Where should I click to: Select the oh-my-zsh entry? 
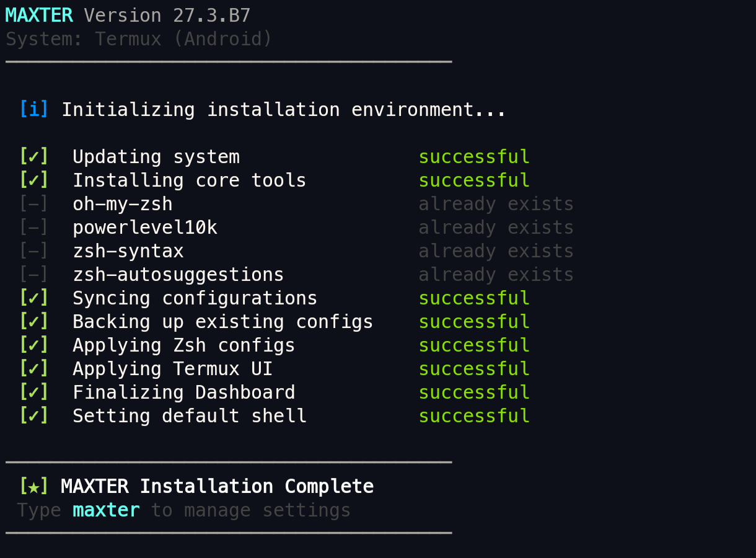click(x=123, y=204)
